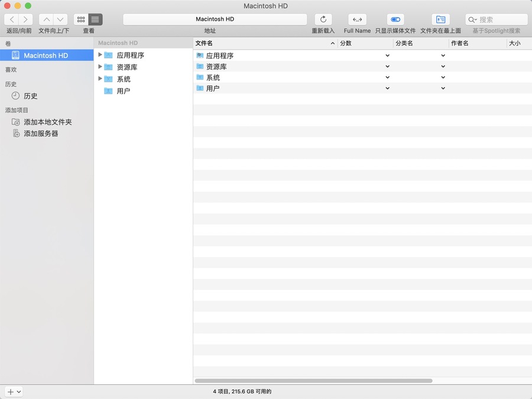The width and height of the screenshot is (532, 399).
Task: Click 用户 folder icon in file list
Action: 200,88
